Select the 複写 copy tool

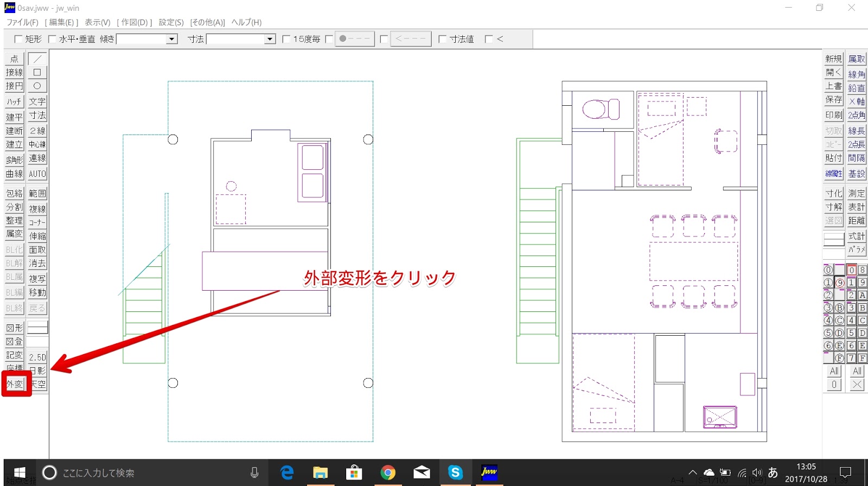37,279
